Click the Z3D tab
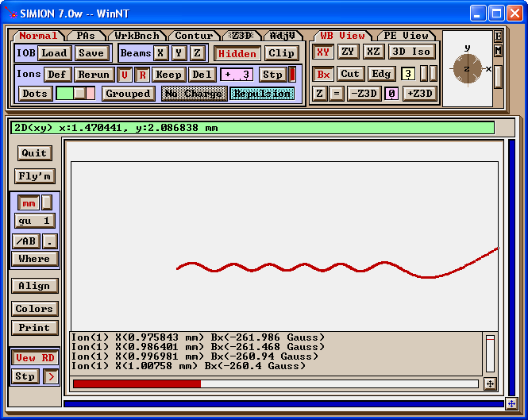 (242, 36)
